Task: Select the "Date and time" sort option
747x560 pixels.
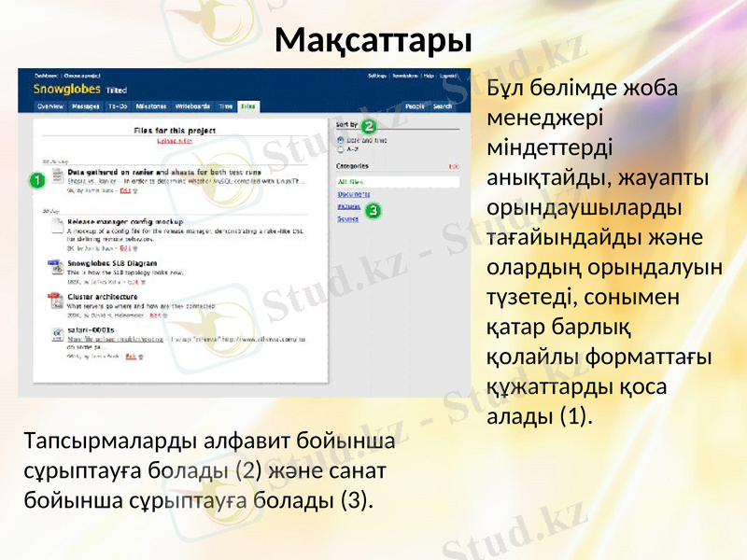Action: 340,138
